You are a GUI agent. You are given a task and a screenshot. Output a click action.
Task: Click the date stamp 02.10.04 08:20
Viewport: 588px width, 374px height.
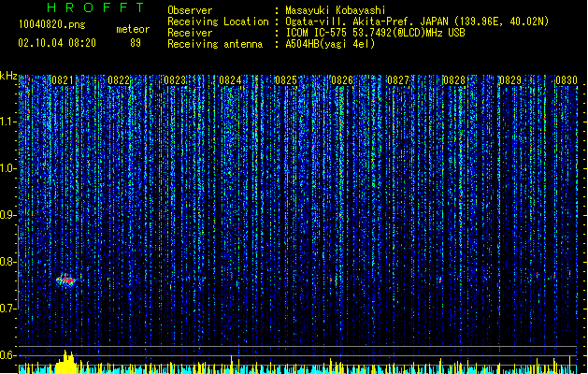[57, 43]
